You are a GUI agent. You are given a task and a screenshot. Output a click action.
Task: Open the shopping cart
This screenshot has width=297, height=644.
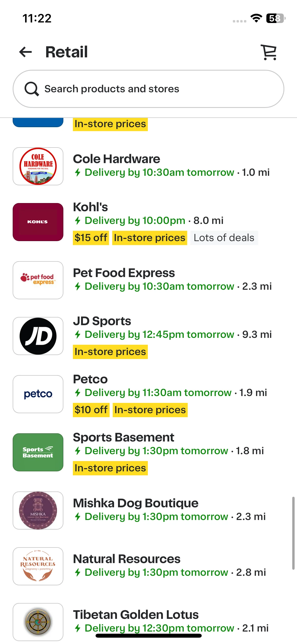[269, 52]
